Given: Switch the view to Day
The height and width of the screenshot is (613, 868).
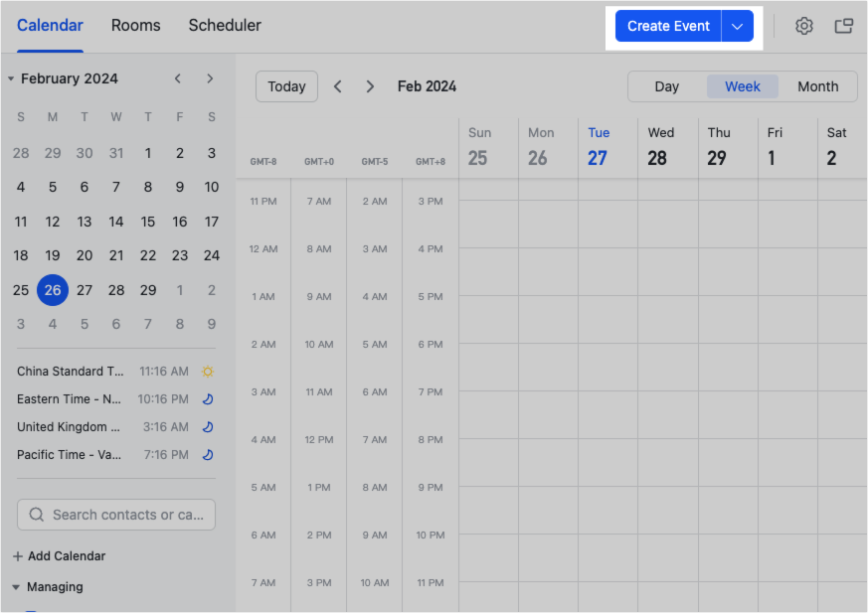Looking at the screenshot, I should click(x=666, y=86).
